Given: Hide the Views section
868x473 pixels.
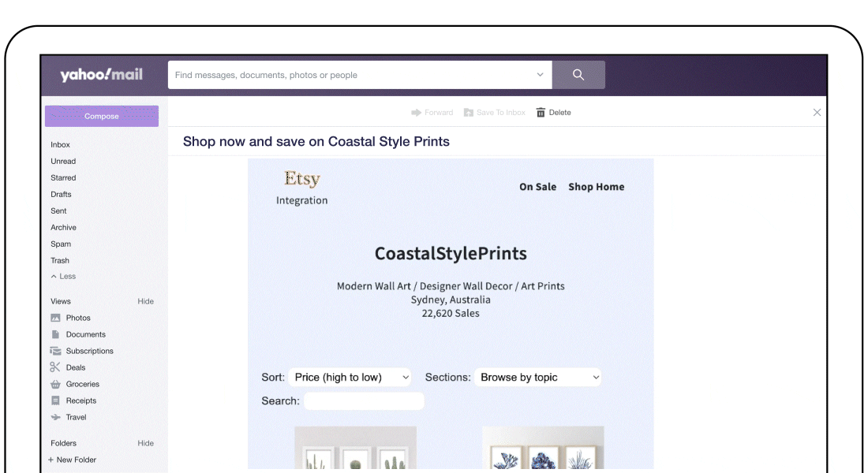Looking at the screenshot, I should click(145, 301).
